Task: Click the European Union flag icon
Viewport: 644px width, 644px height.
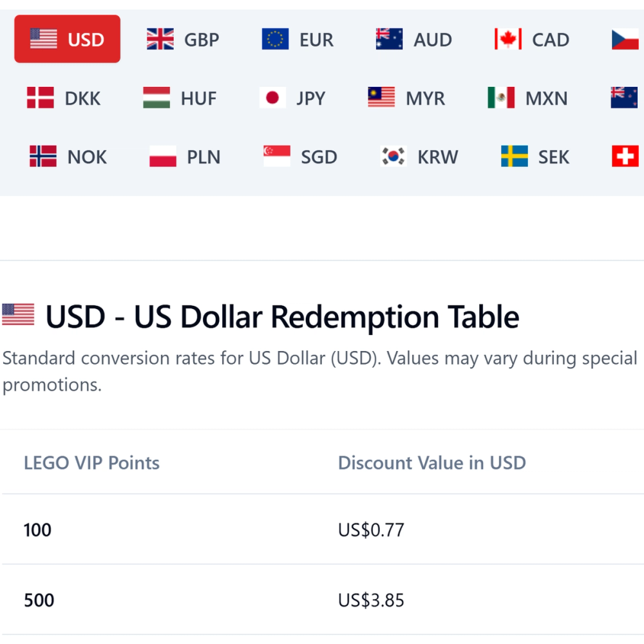Action: point(275,39)
